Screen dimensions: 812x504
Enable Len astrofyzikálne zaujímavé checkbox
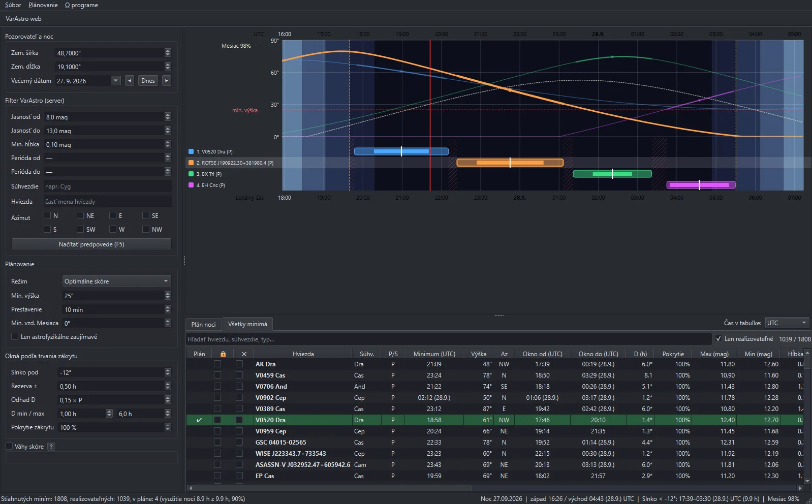click(15, 336)
